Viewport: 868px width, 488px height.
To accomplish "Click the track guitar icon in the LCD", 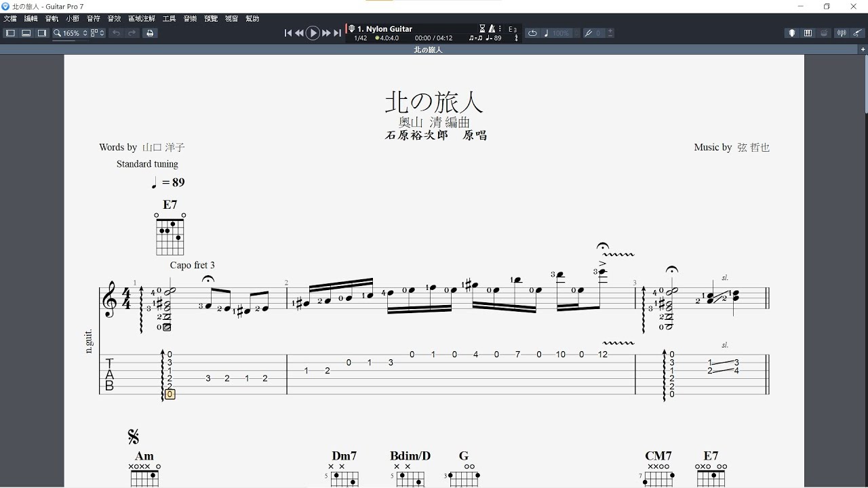I will pyautogui.click(x=351, y=29).
